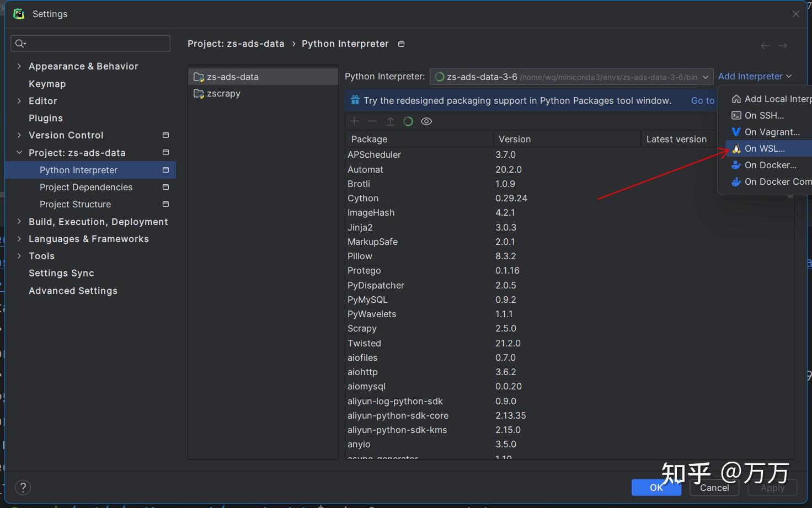
Task: Click the install package plus icon
Action: point(354,121)
